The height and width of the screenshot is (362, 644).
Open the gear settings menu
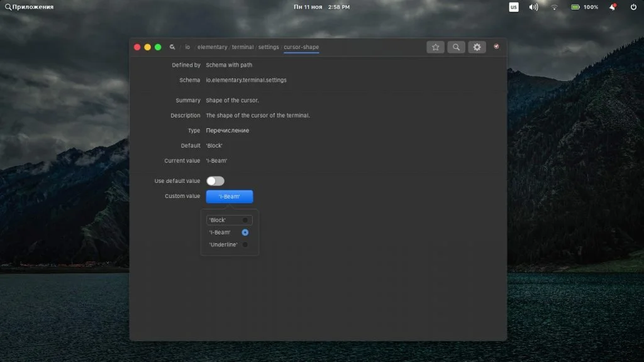(477, 47)
